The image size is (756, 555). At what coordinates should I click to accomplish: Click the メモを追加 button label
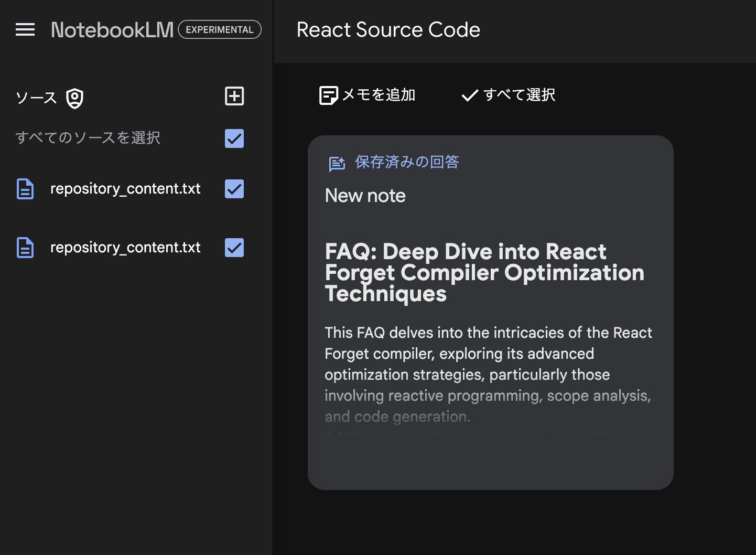(379, 95)
